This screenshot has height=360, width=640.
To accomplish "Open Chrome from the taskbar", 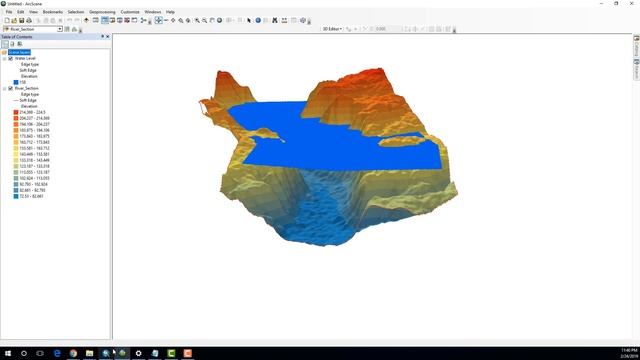I will [73, 353].
